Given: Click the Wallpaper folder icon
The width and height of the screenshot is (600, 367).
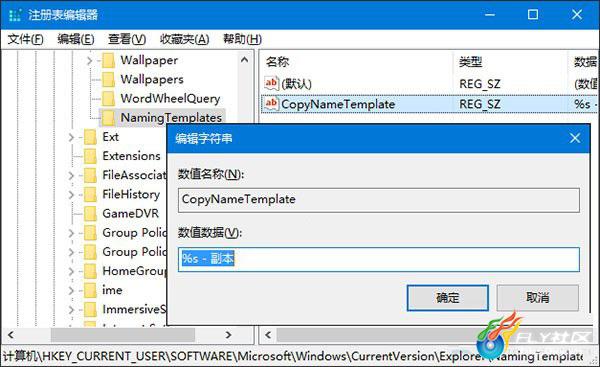Looking at the screenshot, I should point(109,60).
